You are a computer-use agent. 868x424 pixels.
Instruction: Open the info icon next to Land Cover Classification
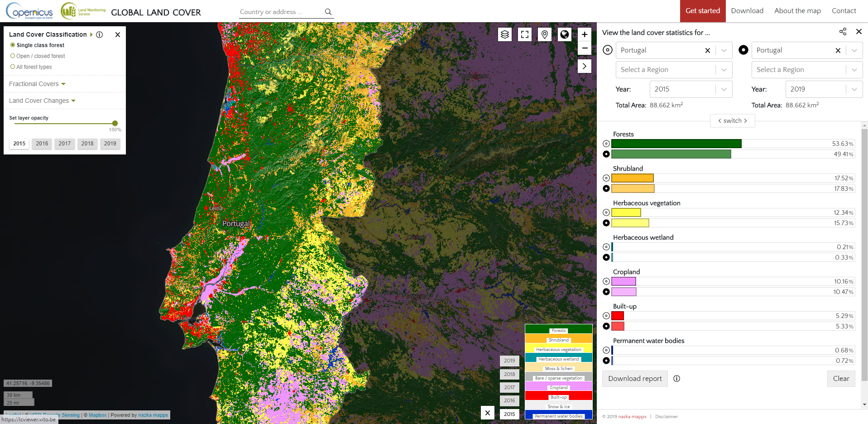pos(100,34)
